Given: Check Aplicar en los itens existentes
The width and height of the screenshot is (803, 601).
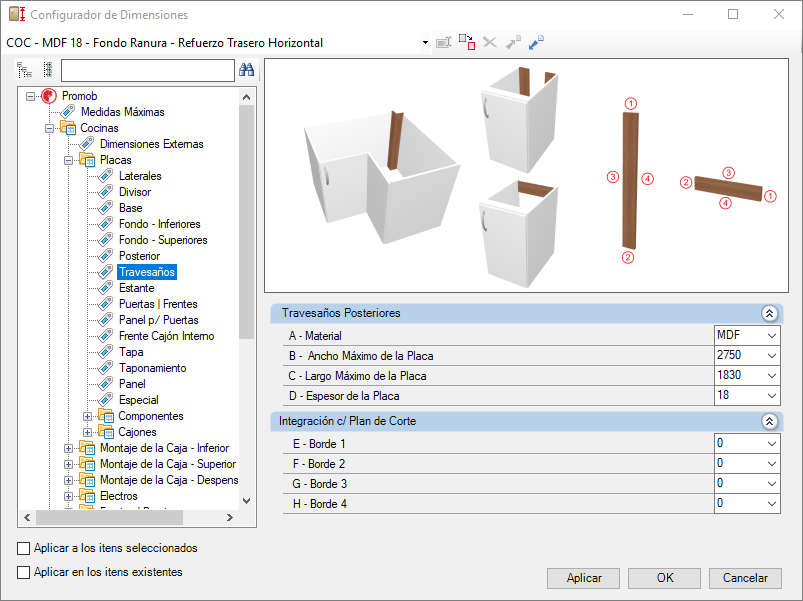Looking at the screenshot, I should pos(24,572).
